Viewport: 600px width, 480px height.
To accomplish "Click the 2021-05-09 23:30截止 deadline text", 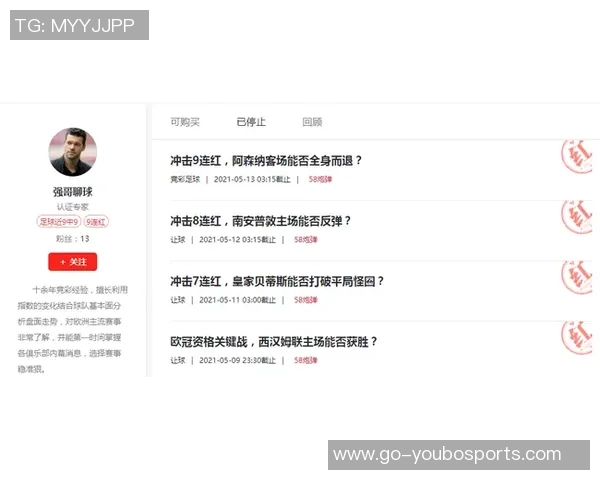I will point(237,360).
